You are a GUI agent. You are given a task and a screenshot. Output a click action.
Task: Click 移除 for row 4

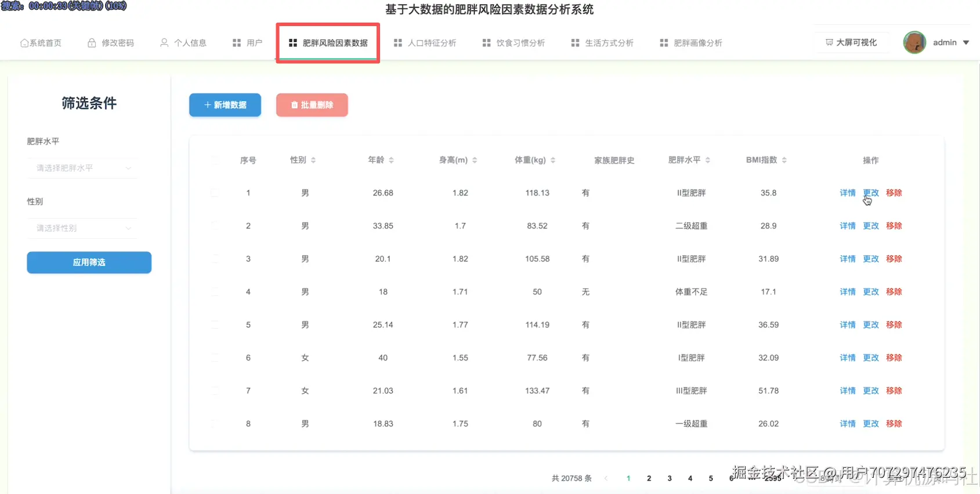[894, 292]
